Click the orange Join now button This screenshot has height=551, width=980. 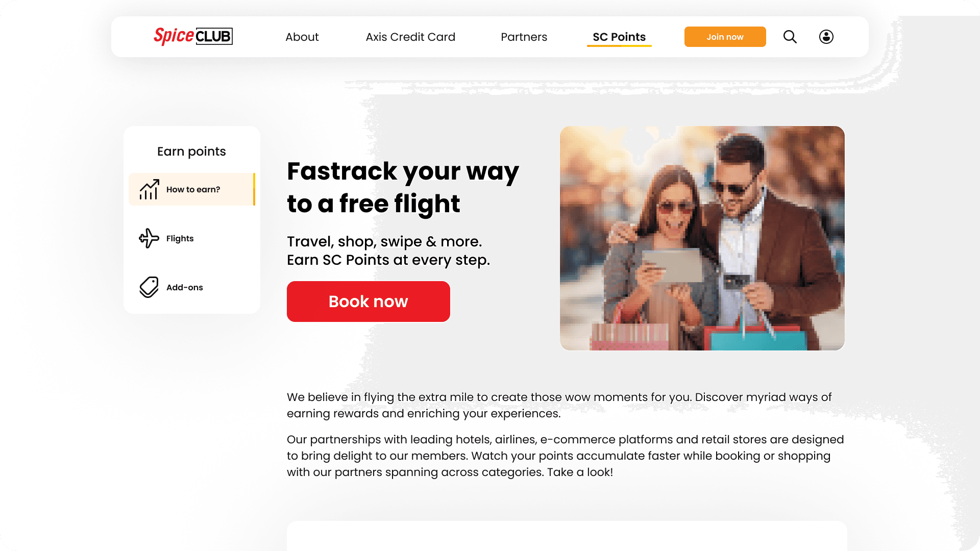725,37
